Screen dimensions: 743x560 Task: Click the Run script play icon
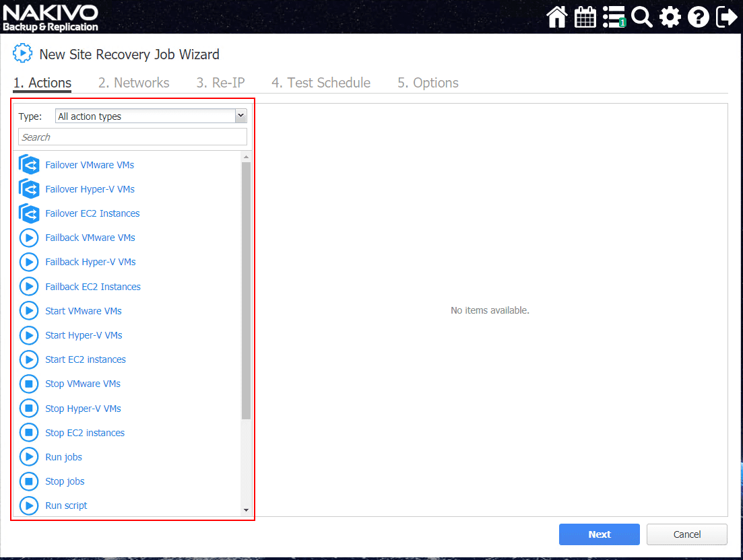pos(28,505)
